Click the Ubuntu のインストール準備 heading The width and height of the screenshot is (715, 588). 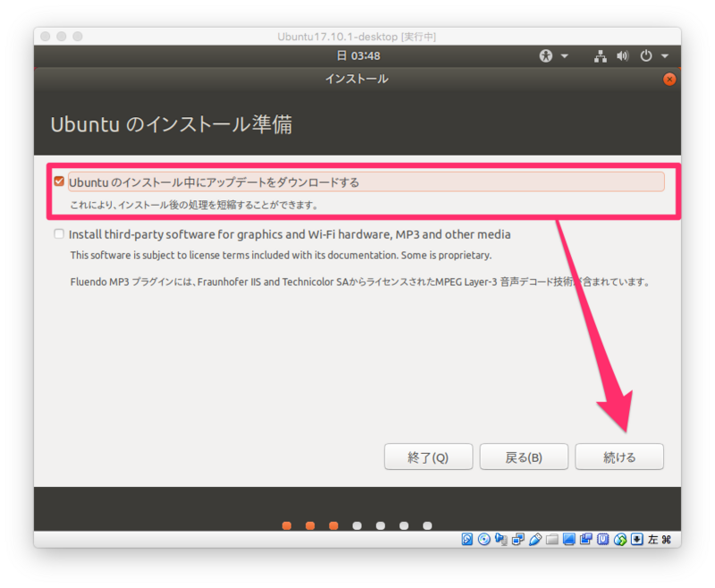172,124
